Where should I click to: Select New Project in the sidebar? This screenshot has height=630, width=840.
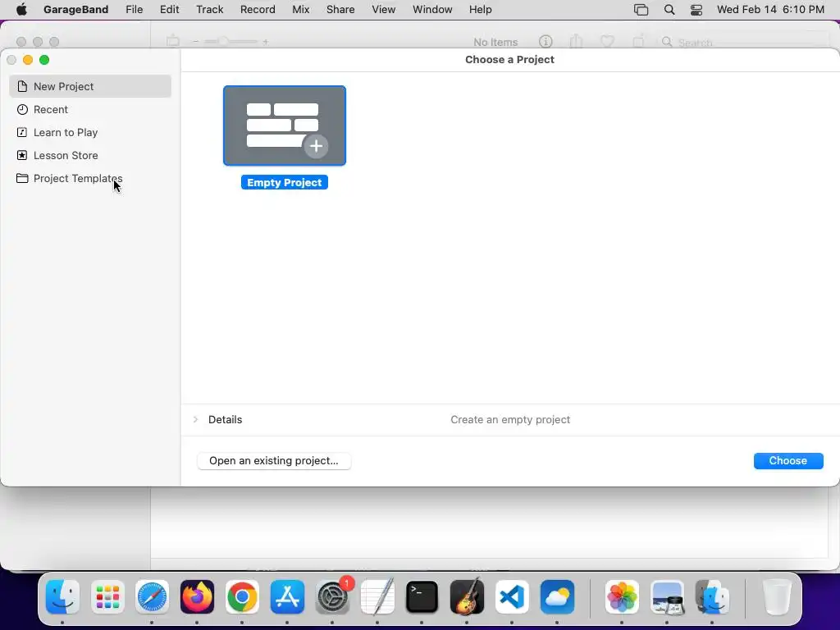(x=90, y=86)
